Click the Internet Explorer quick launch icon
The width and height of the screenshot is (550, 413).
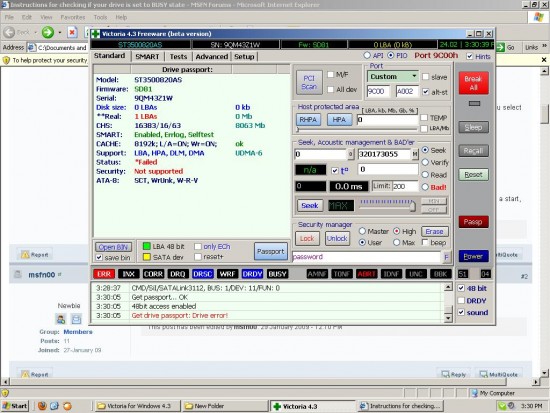[x=54, y=406]
